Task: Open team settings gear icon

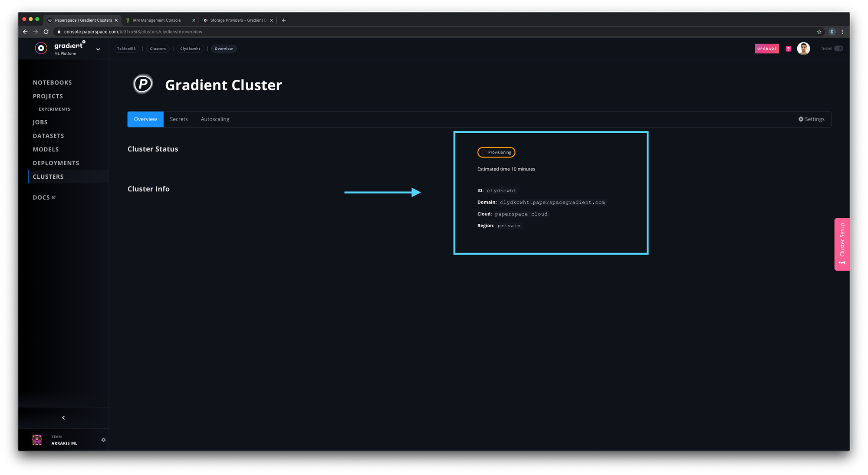Action: (x=103, y=440)
